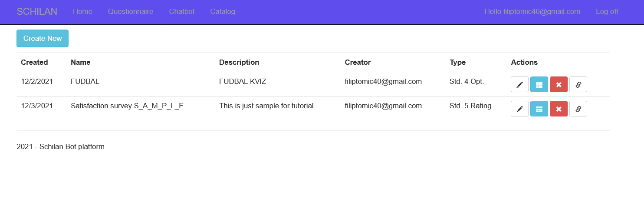Delete the FUDBAL questionnaire with red X

pos(559,85)
